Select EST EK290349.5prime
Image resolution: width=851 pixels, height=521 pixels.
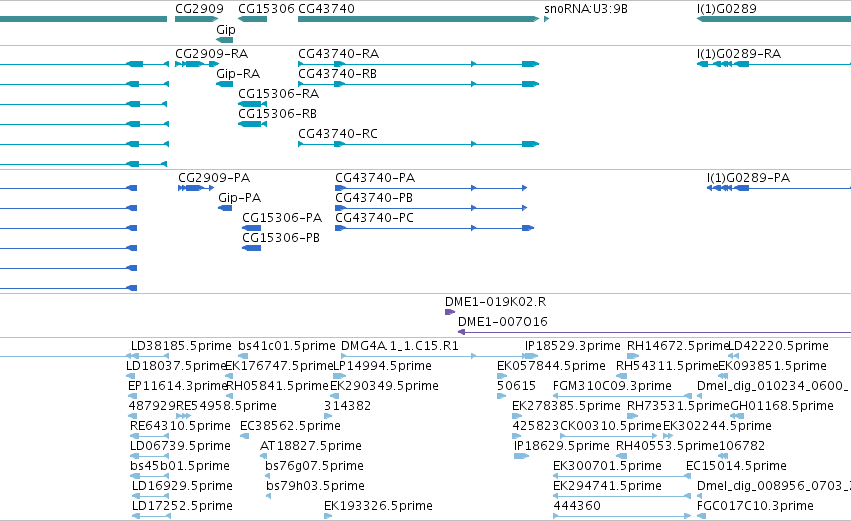tap(384, 386)
